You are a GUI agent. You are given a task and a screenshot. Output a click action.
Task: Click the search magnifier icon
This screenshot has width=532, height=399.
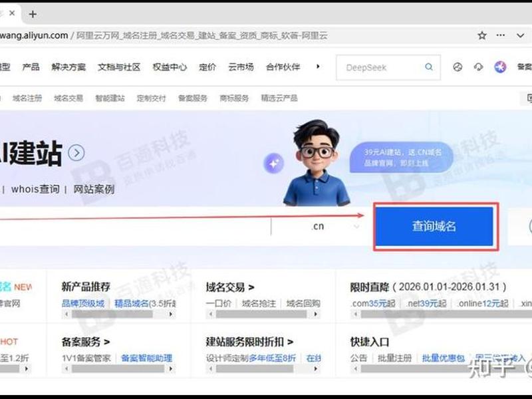pos(429,67)
